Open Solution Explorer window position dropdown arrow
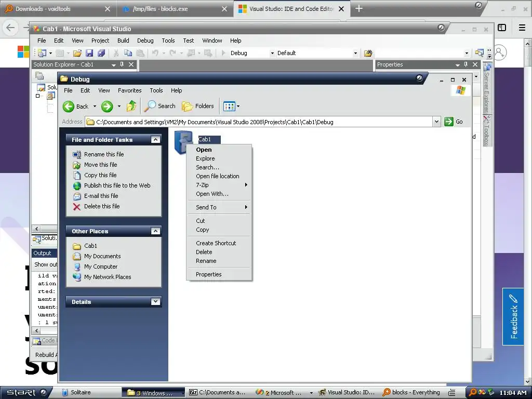The height and width of the screenshot is (399, 532). pyautogui.click(x=114, y=65)
